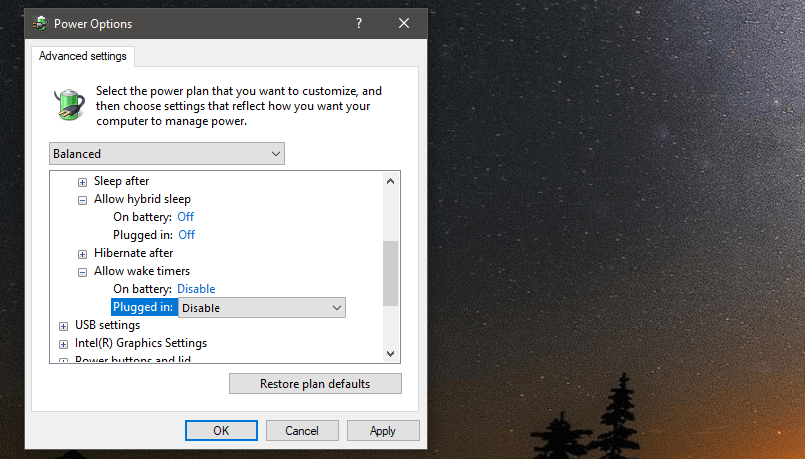Image resolution: width=805 pixels, height=459 pixels.
Task: Open the Plugged in Disable dropdown
Action: (x=262, y=308)
